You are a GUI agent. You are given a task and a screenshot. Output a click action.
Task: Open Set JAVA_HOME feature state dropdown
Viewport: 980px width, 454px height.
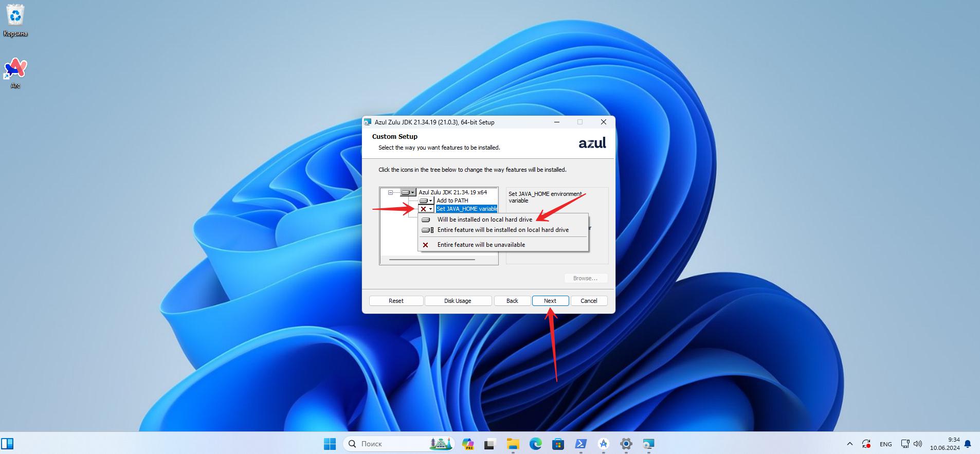426,209
